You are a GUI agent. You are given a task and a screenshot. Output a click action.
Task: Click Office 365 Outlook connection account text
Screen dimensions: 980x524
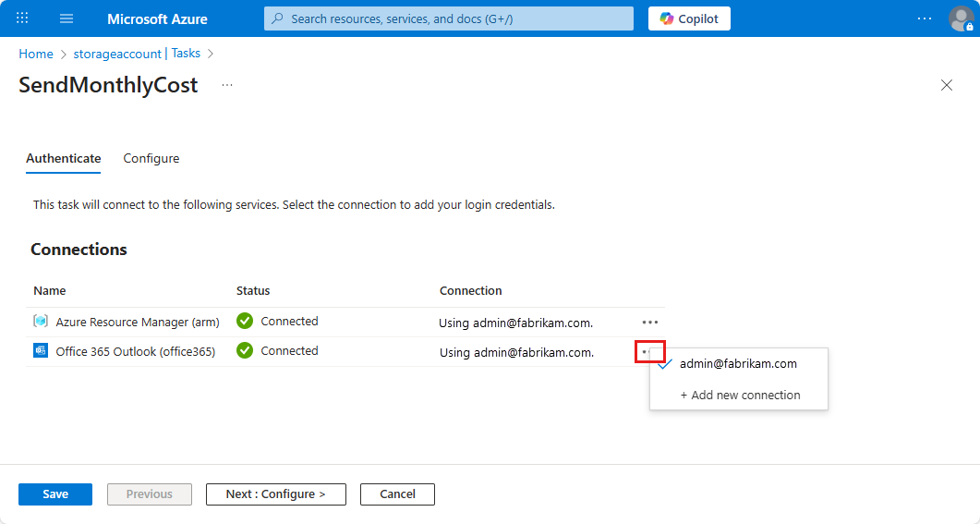tap(516, 353)
